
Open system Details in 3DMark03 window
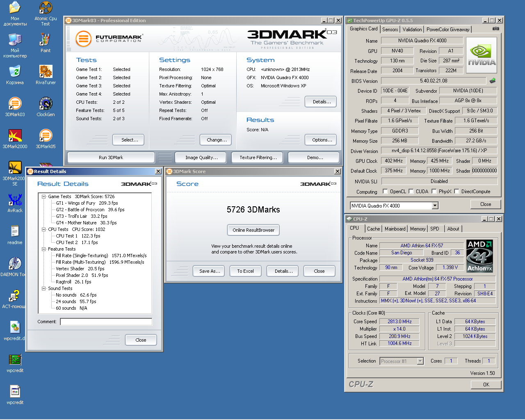pos(322,102)
